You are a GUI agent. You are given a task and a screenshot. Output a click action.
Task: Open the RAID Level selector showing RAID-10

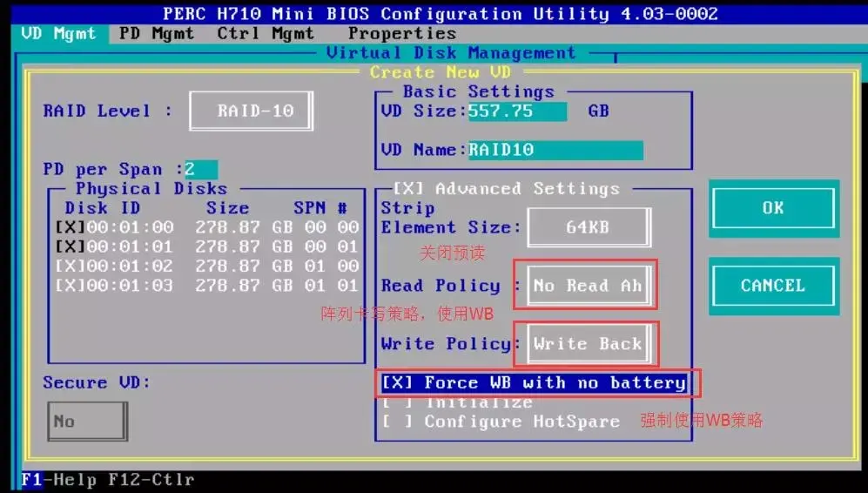click(252, 111)
